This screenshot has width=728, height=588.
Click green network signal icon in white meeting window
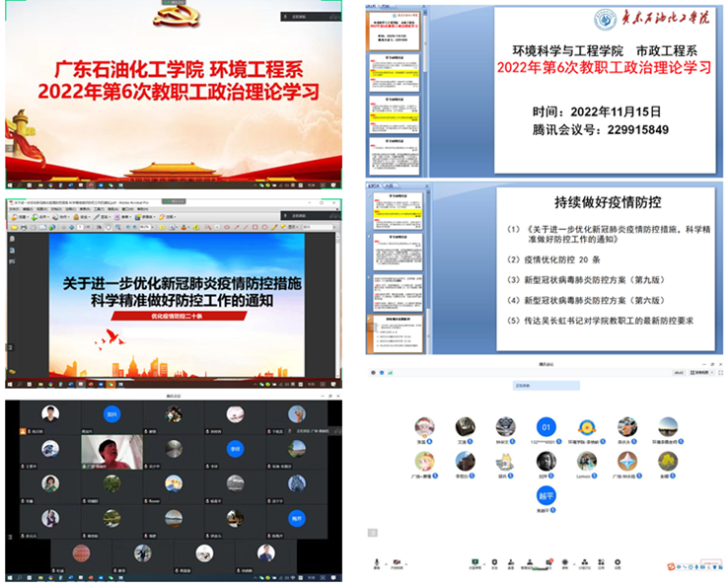pos(390,373)
